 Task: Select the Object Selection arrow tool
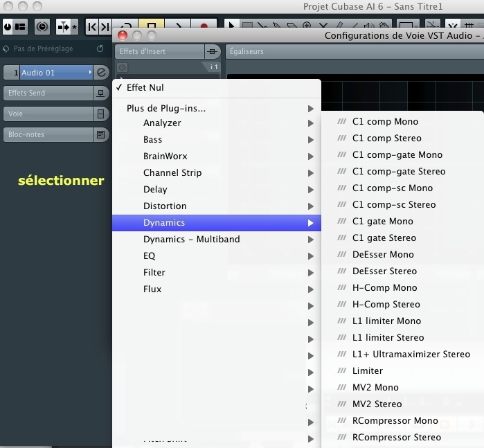[x=231, y=24]
